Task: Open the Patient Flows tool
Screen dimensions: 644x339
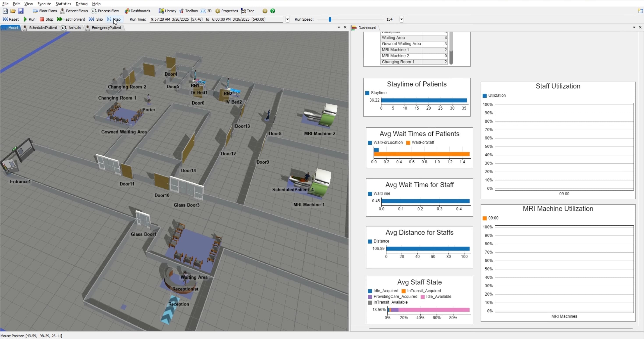Action: coord(74,11)
